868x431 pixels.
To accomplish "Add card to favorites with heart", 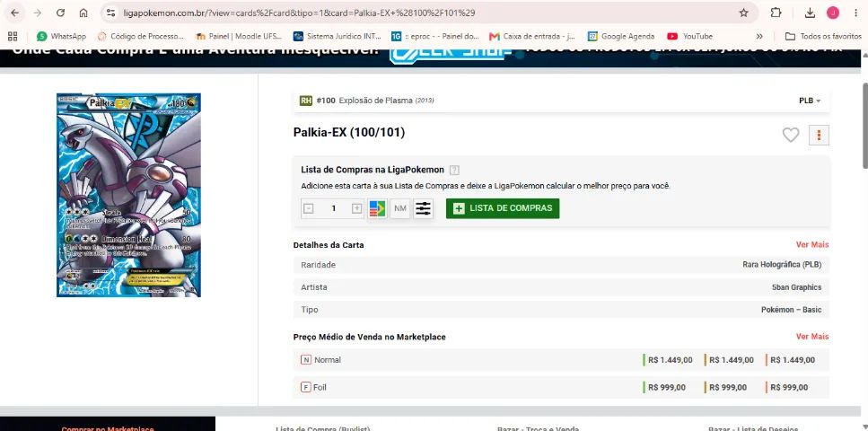I will click(791, 135).
